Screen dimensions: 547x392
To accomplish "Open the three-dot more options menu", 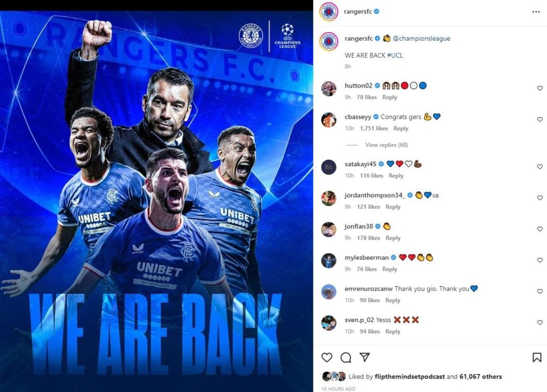I will 536,12.
